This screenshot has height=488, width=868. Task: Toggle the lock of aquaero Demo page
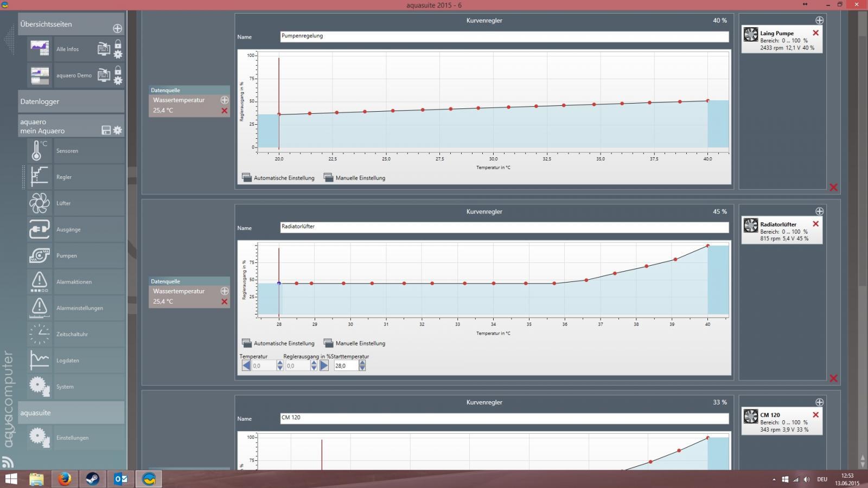pyautogui.click(x=118, y=70)
